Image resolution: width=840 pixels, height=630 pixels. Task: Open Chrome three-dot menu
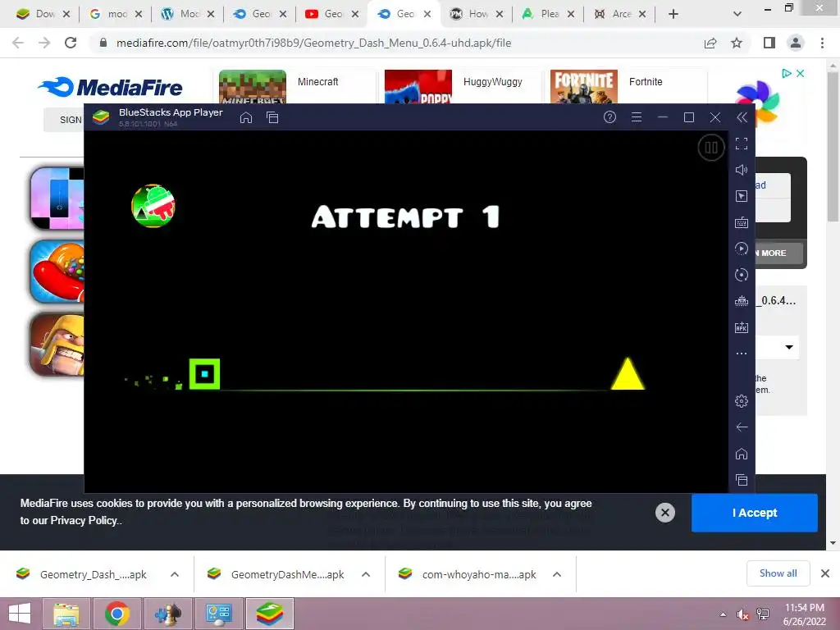(x=822, y=43)
